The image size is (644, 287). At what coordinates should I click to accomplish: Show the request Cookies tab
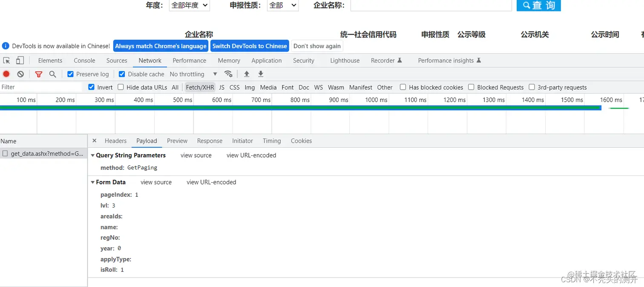302,141
